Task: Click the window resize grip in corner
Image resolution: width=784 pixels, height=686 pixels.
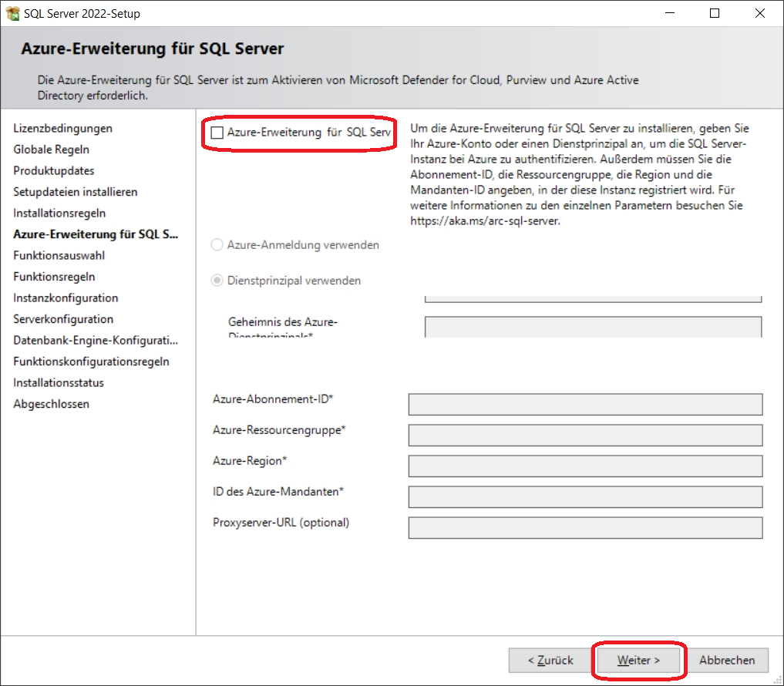Action: coord(777,680)
